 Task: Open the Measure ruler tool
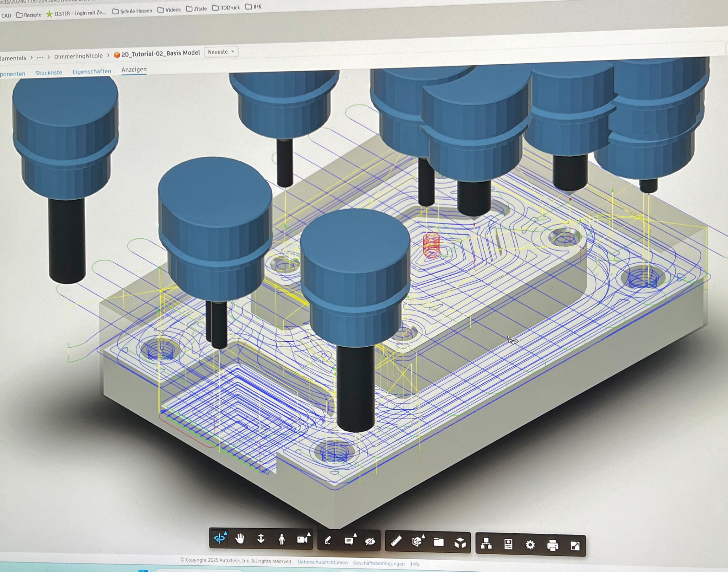click(x=396, y=541)
